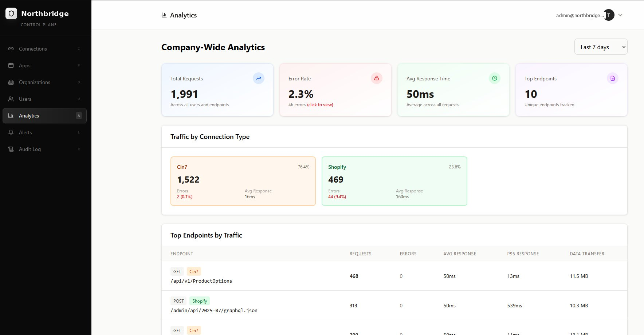Click the POST badge on graphql.json row
The width and height of the screenshot is (644, 335).
pos(178,301)
